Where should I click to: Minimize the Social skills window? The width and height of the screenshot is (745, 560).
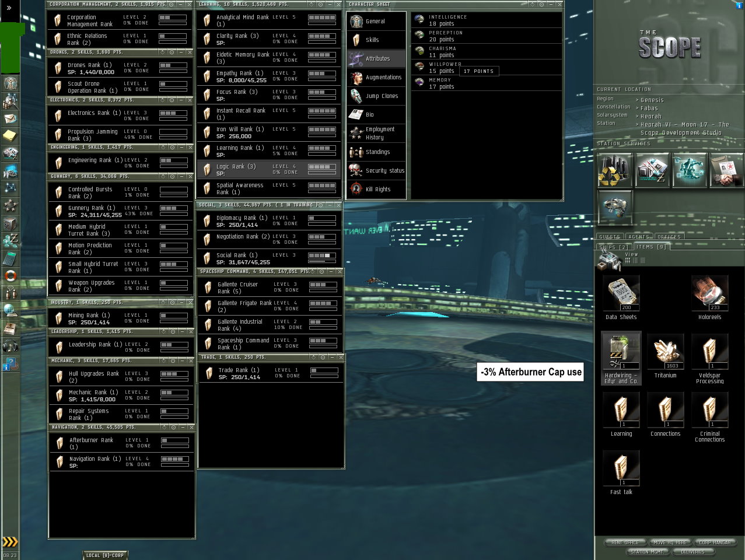(x=330, y=205)
